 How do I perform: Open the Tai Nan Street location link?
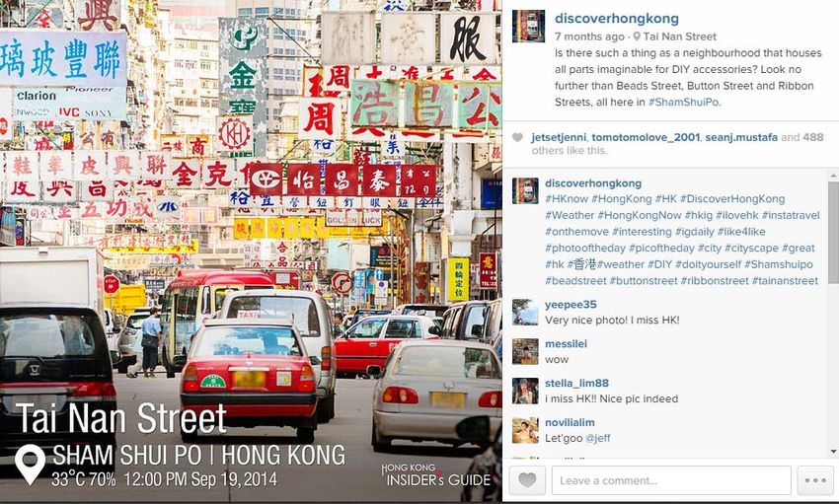coord(679,36)
